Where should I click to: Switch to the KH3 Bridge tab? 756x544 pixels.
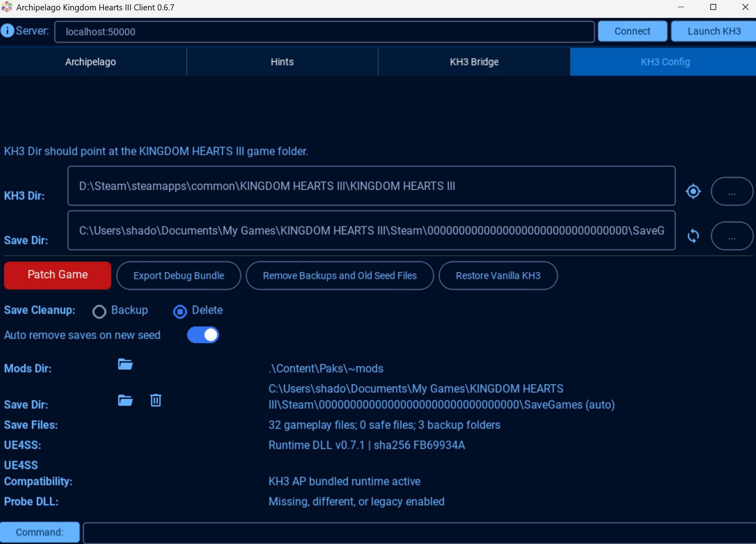click(x=474, y=62)
